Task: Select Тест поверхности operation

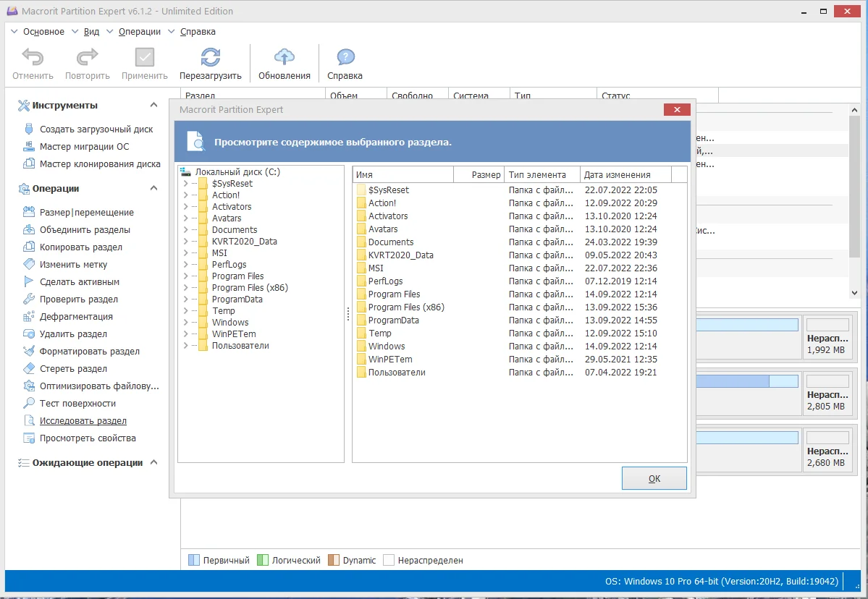Action: point(77,403)
